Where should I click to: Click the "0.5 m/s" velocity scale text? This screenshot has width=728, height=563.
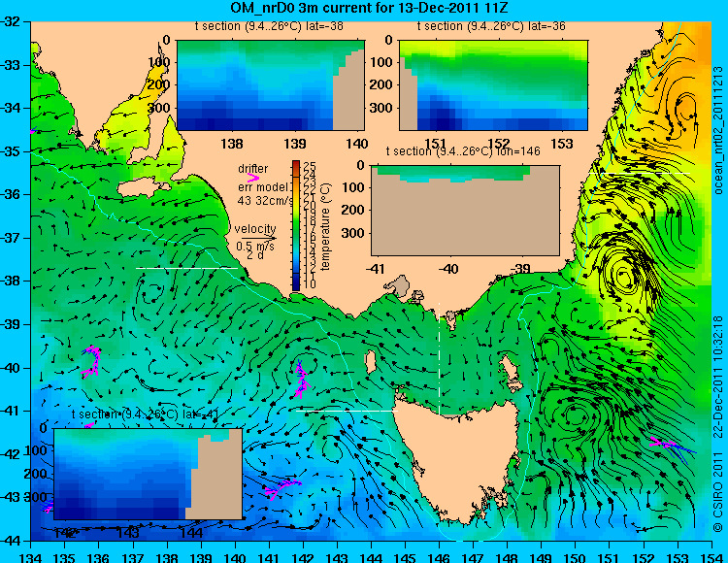coord(255,247)
